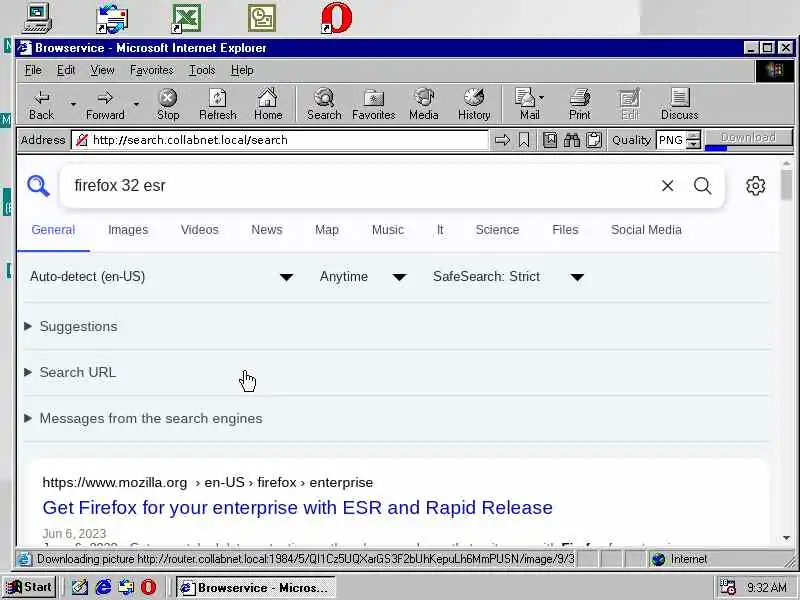Open the Edit menu
The width and height of the screenshot is (800, 600).
point(66,70)
